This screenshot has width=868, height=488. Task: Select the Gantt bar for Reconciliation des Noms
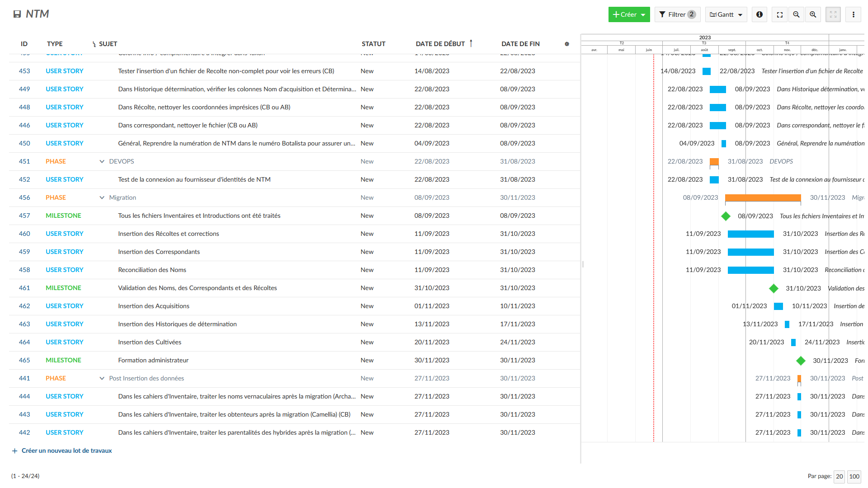tap(750, 270)
